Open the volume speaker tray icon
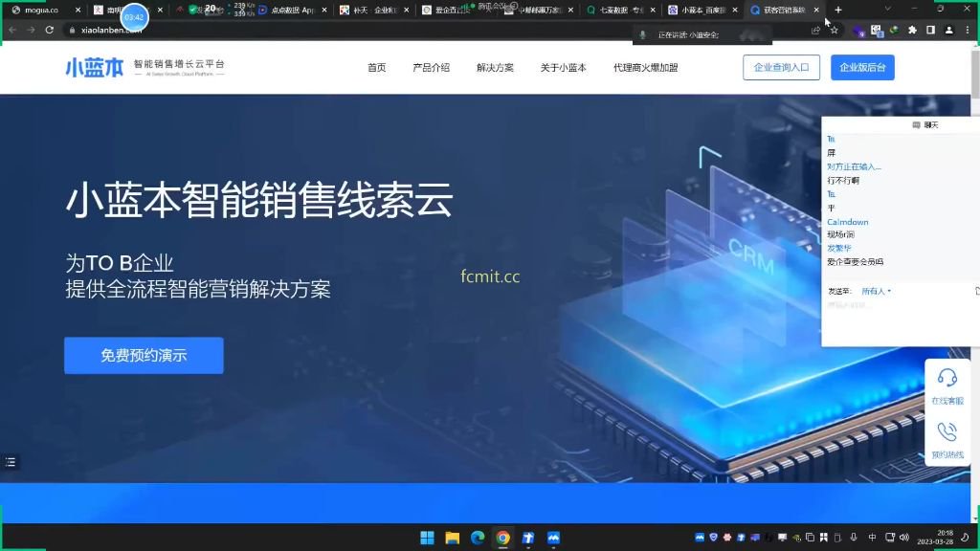 (903, 538)
